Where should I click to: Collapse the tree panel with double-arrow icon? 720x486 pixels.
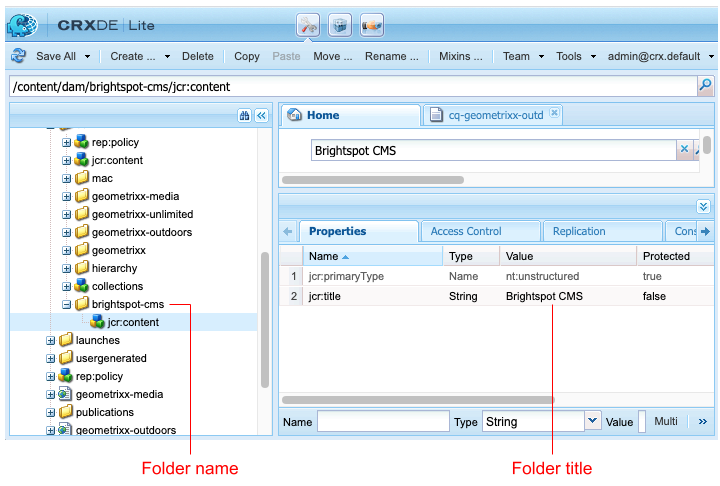pos(262,115)
